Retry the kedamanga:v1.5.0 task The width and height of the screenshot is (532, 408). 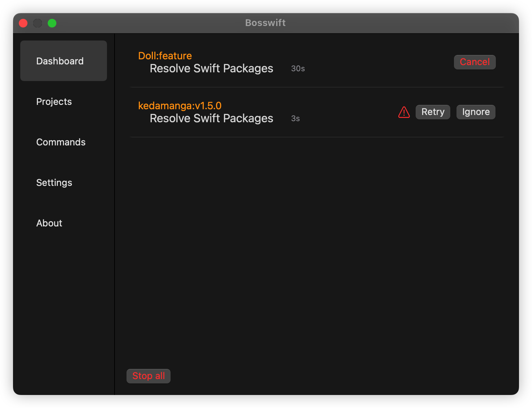(433, 112)
